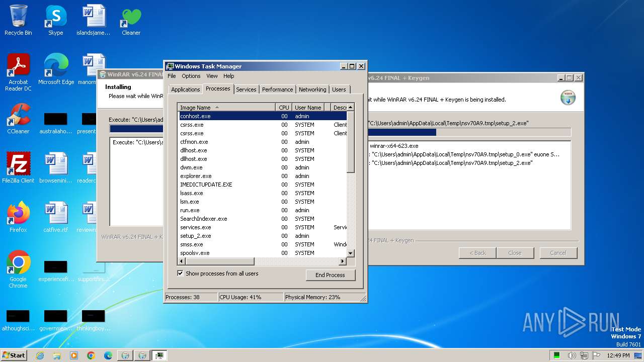644x362 pixels.
Task: Launch Firefox from the desktop
Action: click(x=18, y=217)
